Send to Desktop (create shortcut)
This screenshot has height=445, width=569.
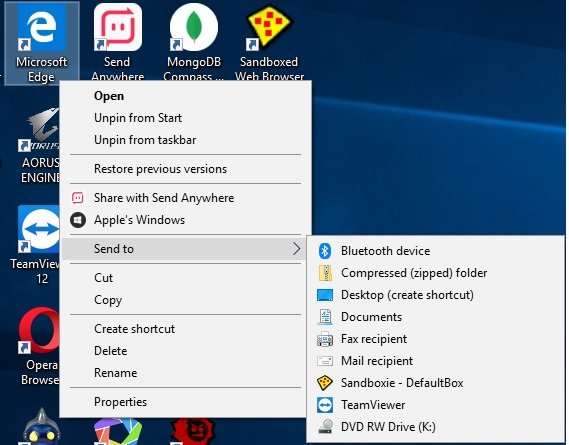coord(435,295)
